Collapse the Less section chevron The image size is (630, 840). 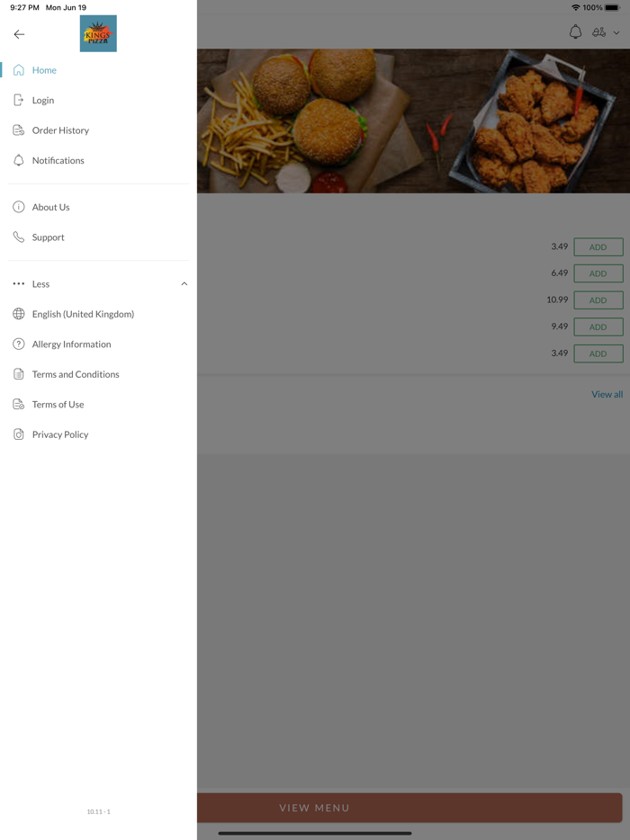click(x=184, y=284)
